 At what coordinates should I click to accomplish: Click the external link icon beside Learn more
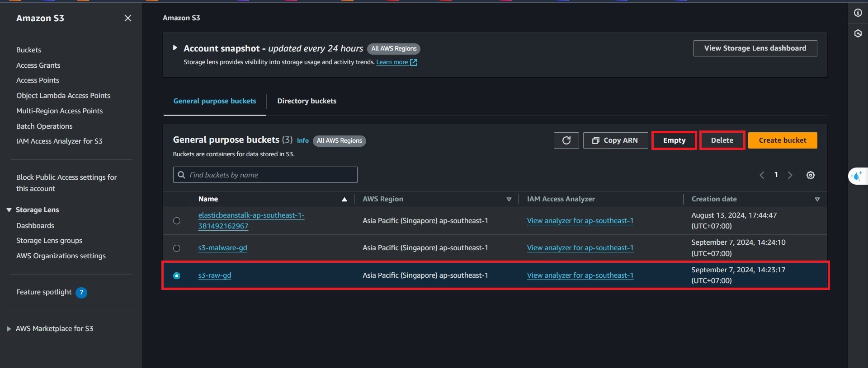click(x=414, y=62)
